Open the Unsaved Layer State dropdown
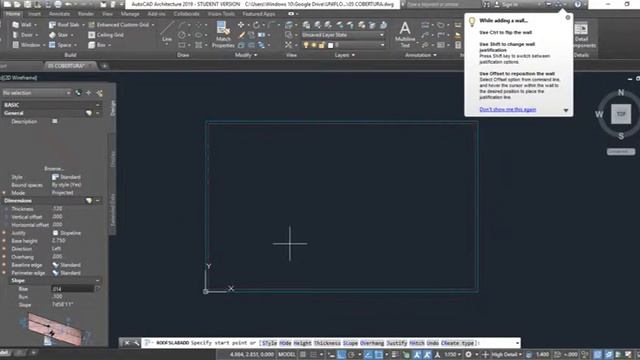Image resolution: width=640 pixels, height=360 pixels. pos(343,35)
